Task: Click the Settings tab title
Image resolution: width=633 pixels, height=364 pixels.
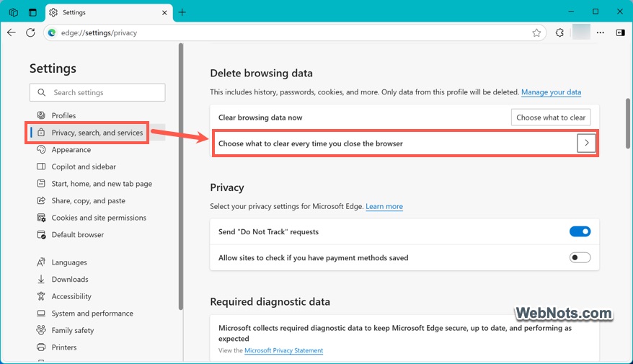Action: 74,12
